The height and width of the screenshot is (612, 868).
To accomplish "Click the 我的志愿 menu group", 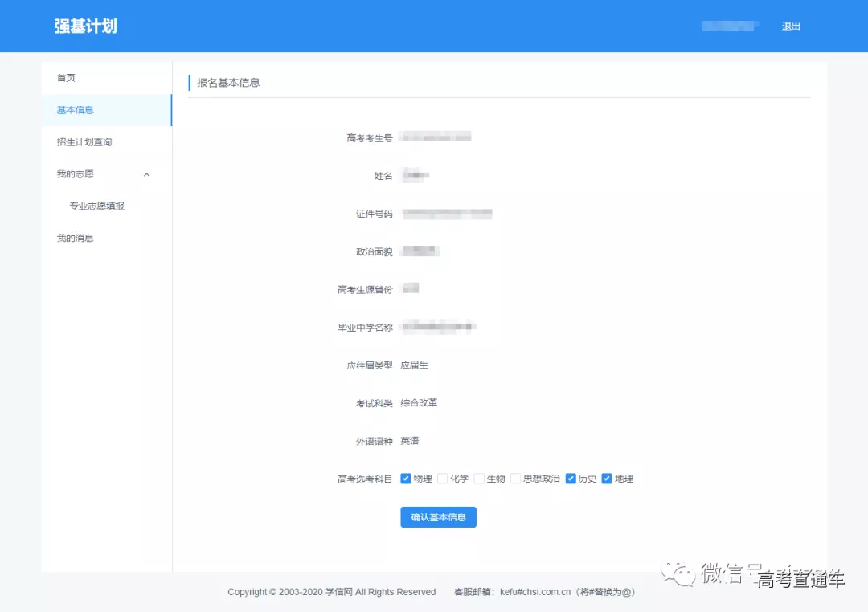I will 76,174.
